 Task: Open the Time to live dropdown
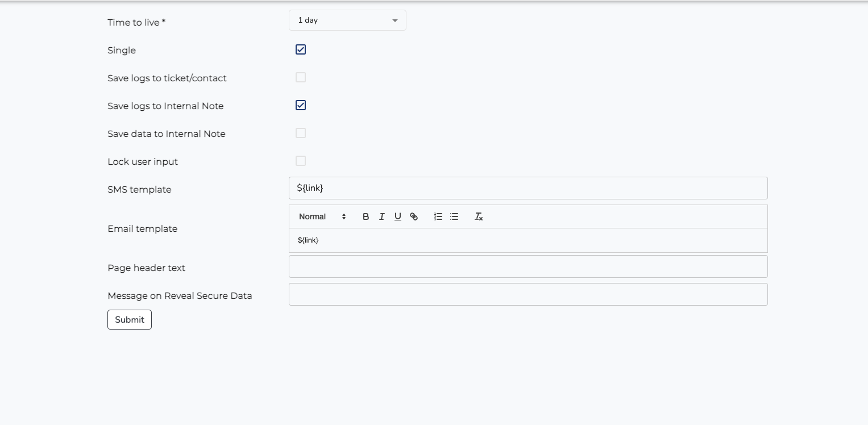pos(347,20)
